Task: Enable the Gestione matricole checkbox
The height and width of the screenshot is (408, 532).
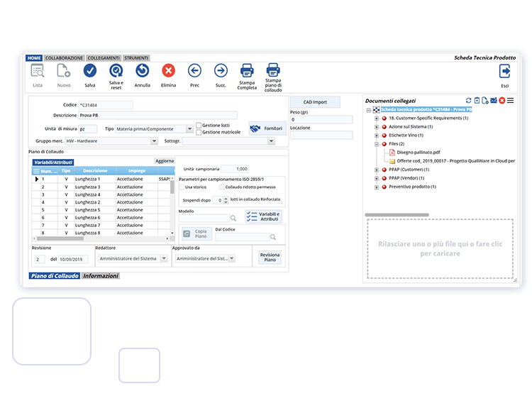Action: coord(199,133)
